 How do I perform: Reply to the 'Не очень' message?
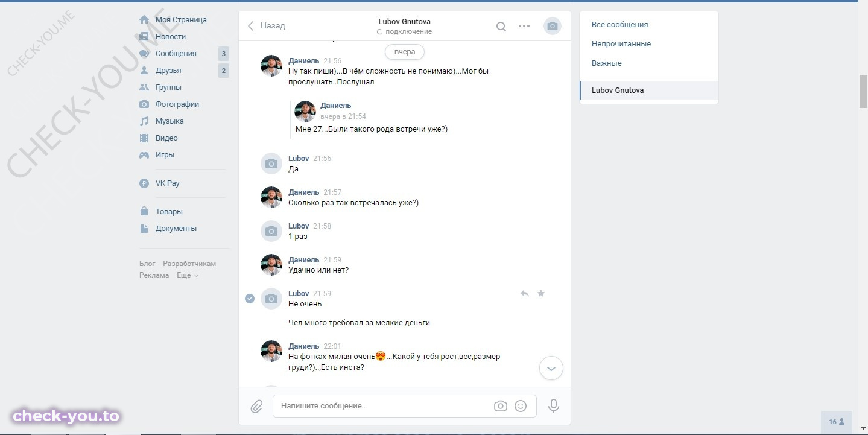pos(525,294)
